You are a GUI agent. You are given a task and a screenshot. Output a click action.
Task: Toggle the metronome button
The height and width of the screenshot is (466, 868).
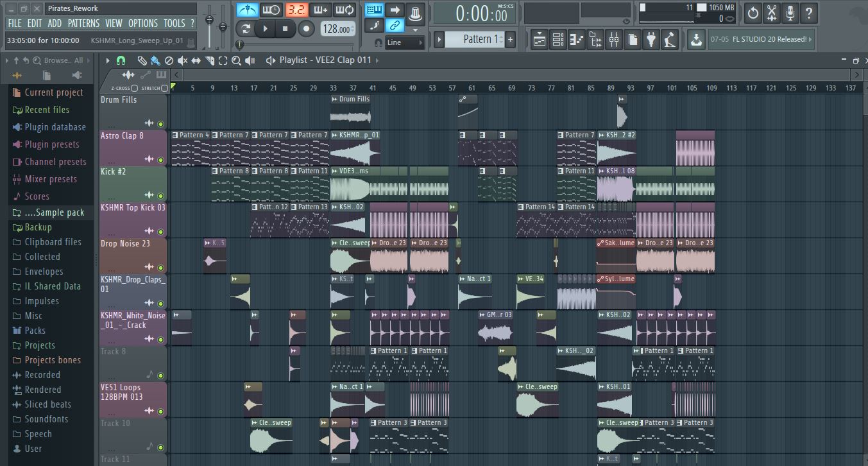click(248, 10)
